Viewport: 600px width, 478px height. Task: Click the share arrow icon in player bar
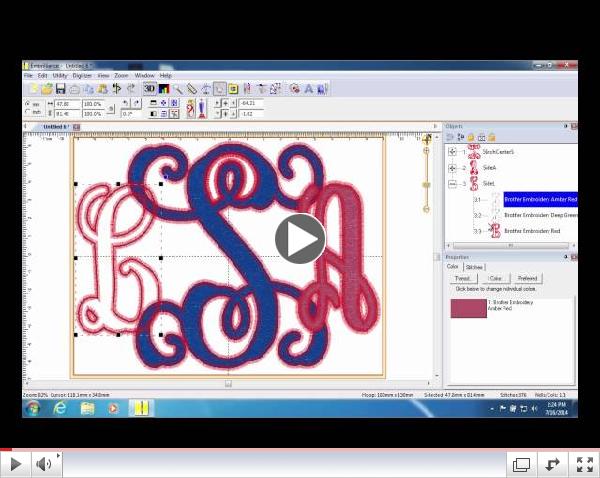tap(553, 465)
